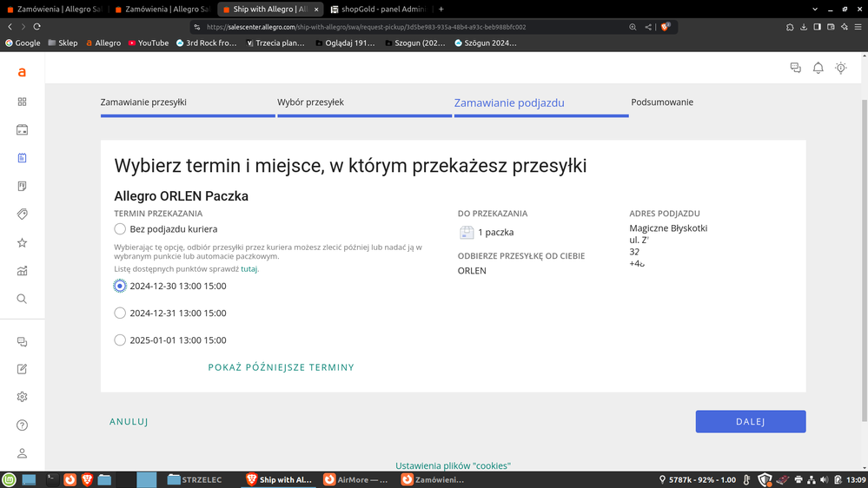
Task: Open the user account icon in sidebar
Action: coord(22,453)
